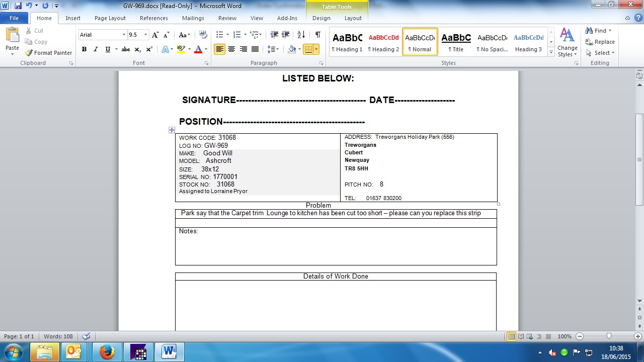Click the Show/Hide paragraph marks icon
This screenshot has height=362, width=644.
coord(317,35)
